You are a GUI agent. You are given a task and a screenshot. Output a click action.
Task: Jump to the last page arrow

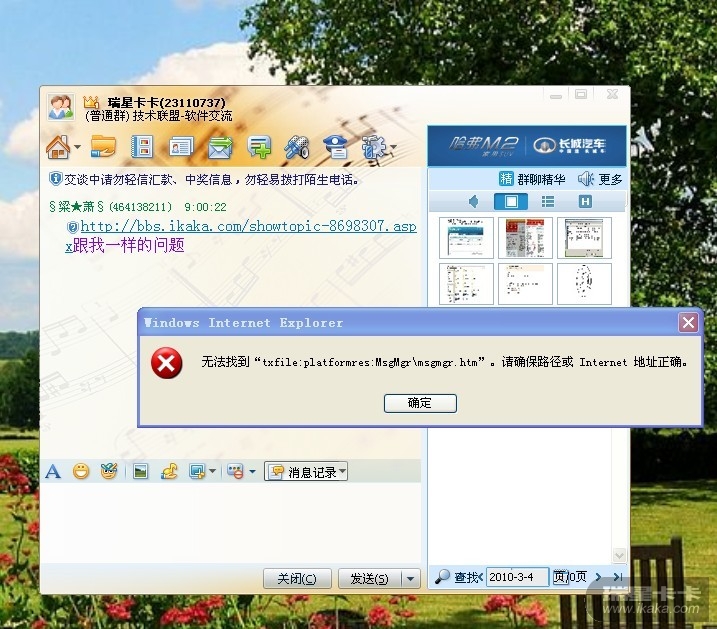coord(618,577)
